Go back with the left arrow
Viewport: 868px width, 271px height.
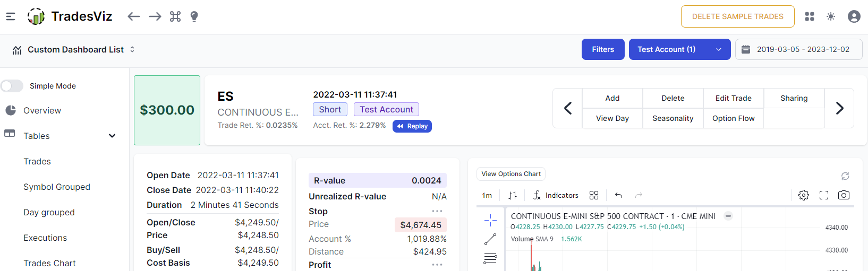coord(134,16)
